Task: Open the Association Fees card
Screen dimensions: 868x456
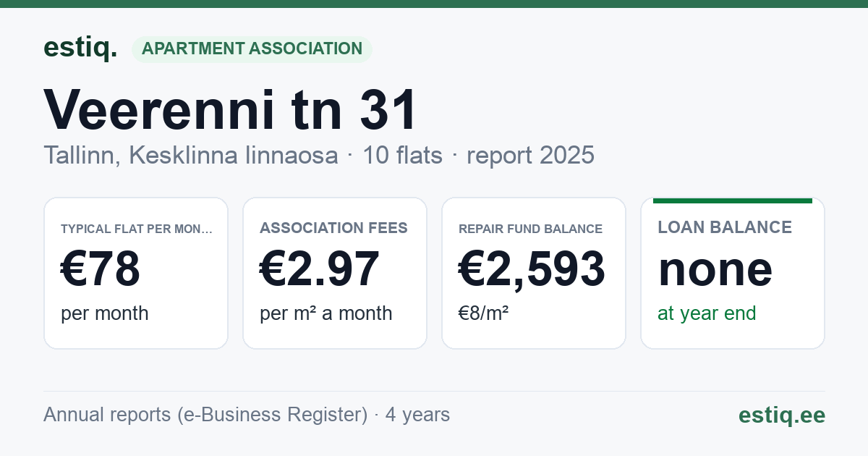Action: [335, 273]
